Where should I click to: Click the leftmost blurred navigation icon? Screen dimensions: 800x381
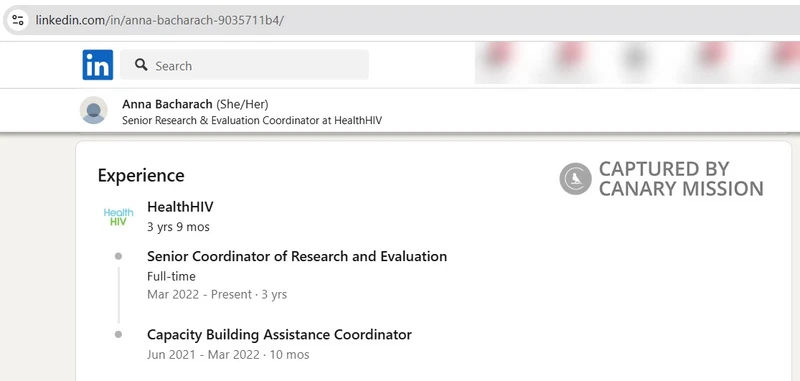click(x=496, y=56)
